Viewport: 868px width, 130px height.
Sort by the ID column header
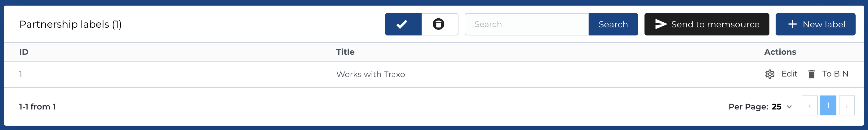[24, 52]
